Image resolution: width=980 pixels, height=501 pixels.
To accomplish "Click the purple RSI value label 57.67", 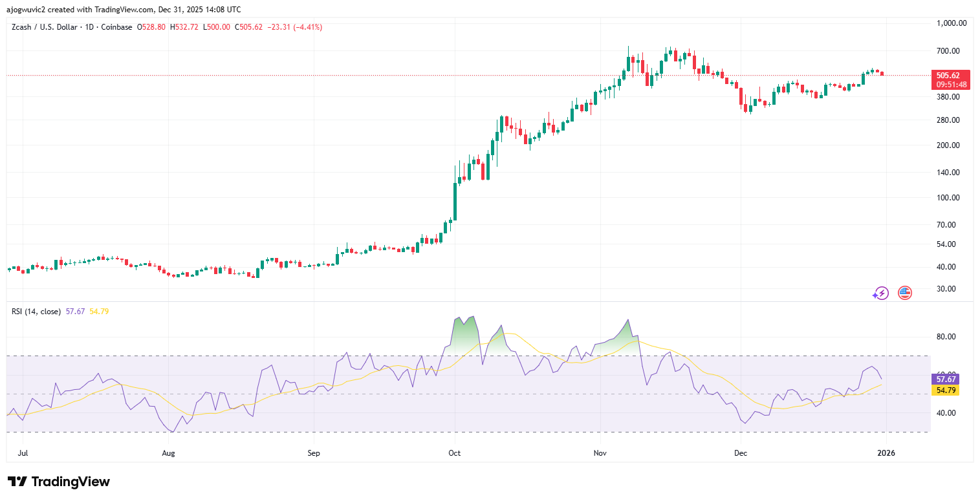I will pos(946,379).
